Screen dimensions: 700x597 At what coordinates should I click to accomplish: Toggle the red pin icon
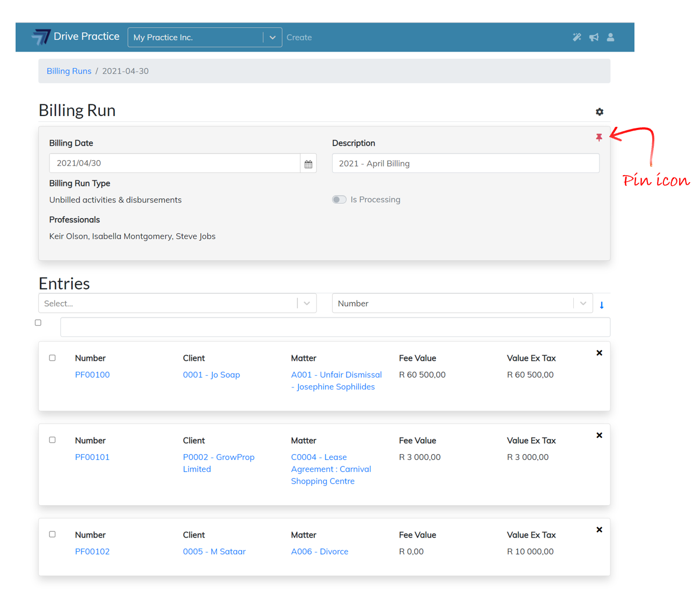coord(599,138)
